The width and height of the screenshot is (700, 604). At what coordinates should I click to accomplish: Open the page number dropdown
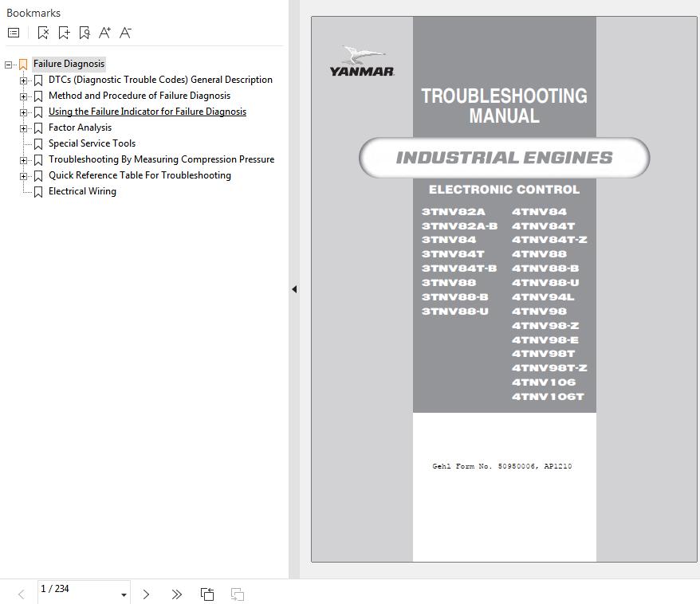tap(124, 594)
